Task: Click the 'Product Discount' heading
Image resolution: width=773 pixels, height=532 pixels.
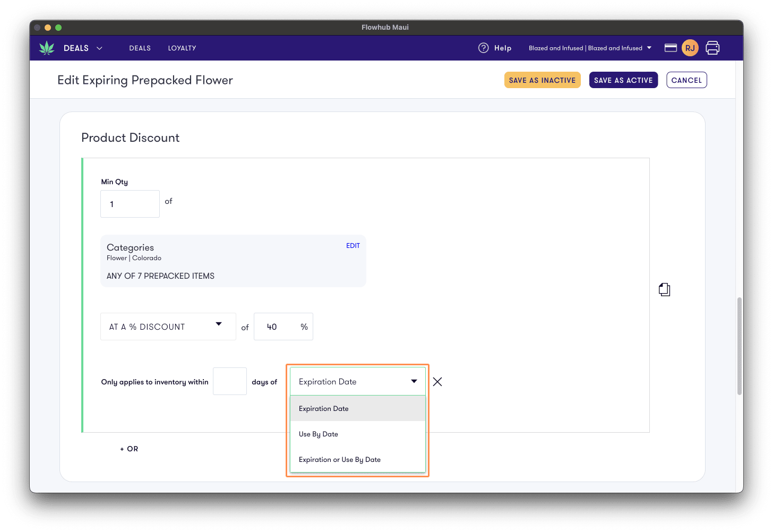Action: click(131, 138)
